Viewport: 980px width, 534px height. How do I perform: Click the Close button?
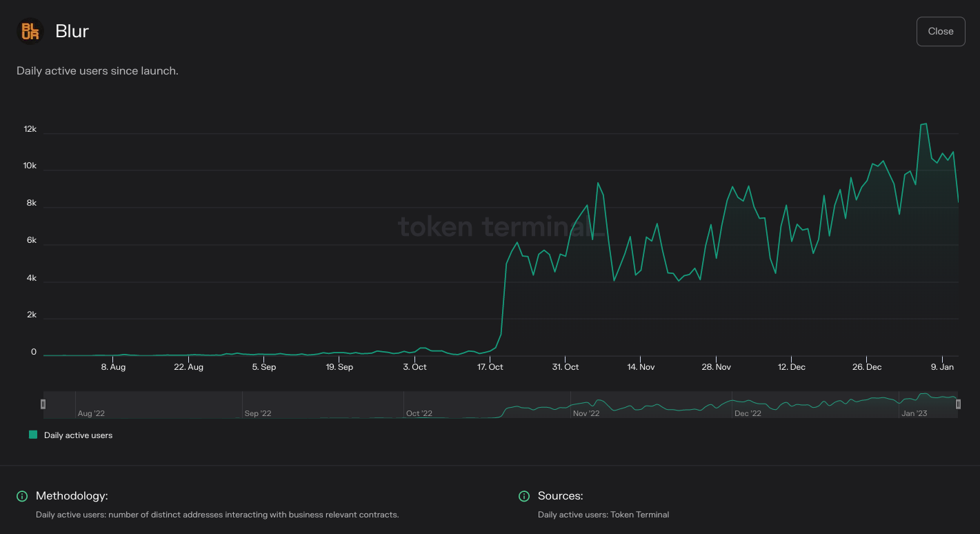[940, 31]
